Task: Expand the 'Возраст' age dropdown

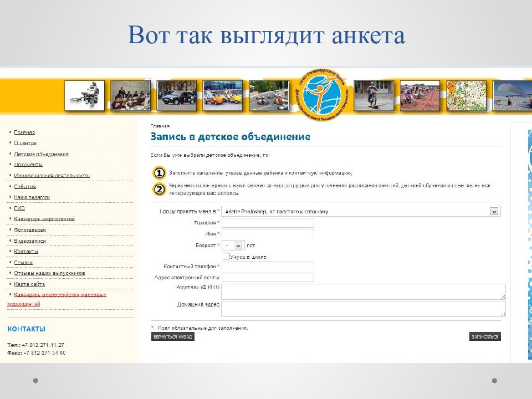Action: coord(238,245)
